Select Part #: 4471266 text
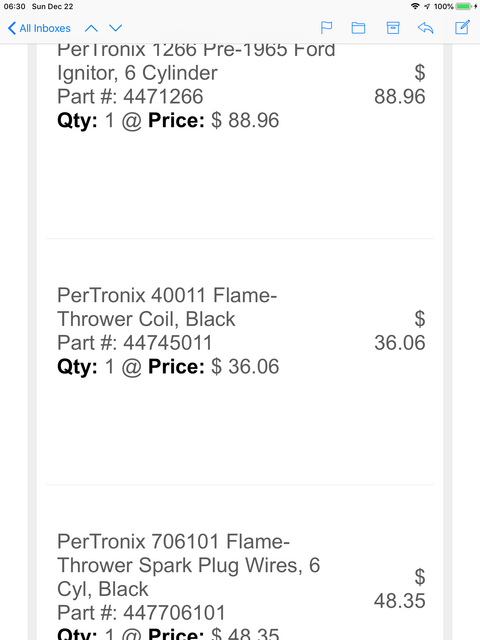 (x=130, y=97)
